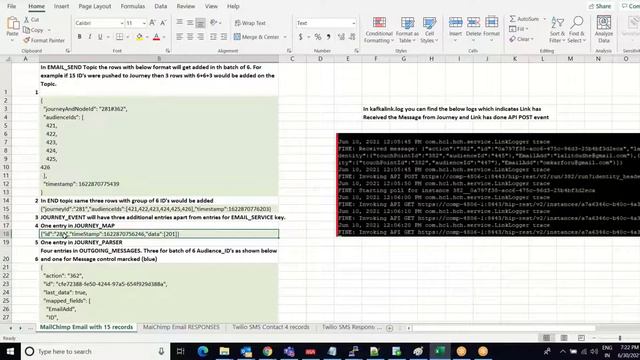This screenshot has height=360, width=640.
Task: Toggle Italic formatting
Action: point(90,37)
